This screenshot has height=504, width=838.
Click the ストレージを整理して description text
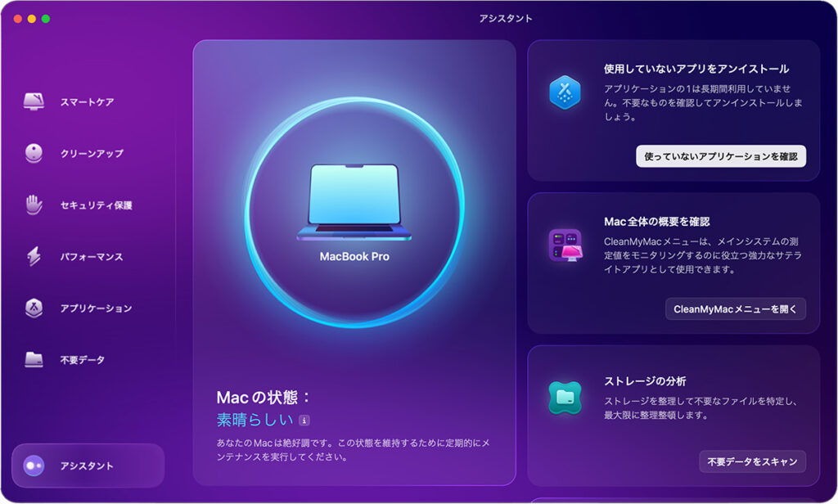(701, 407)
